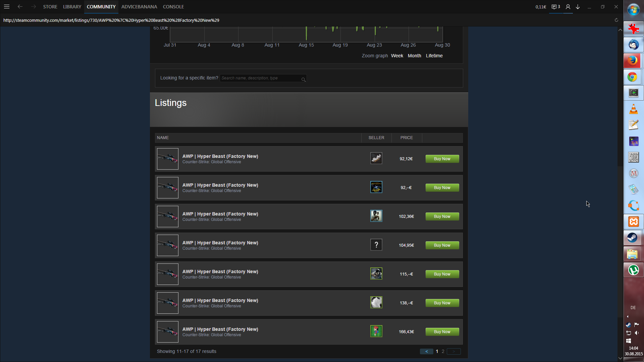Screen dimensions: 644x362
Task: Launch Firefox from the taskbar
Action: 633,61
